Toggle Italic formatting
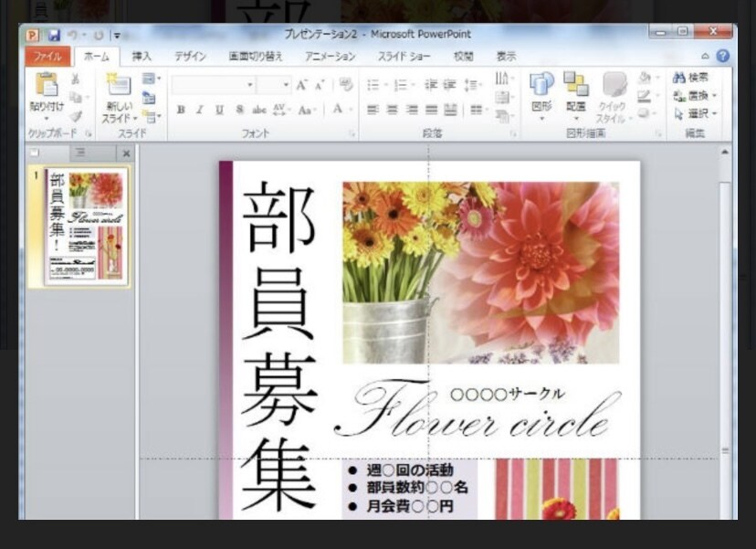The image size is (756, 549). (x=200, y=110)
